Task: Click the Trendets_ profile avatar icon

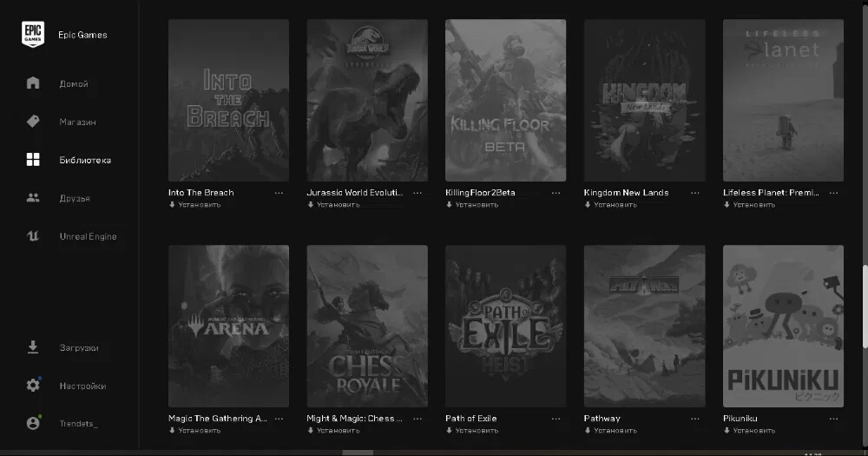Action: 33,423
